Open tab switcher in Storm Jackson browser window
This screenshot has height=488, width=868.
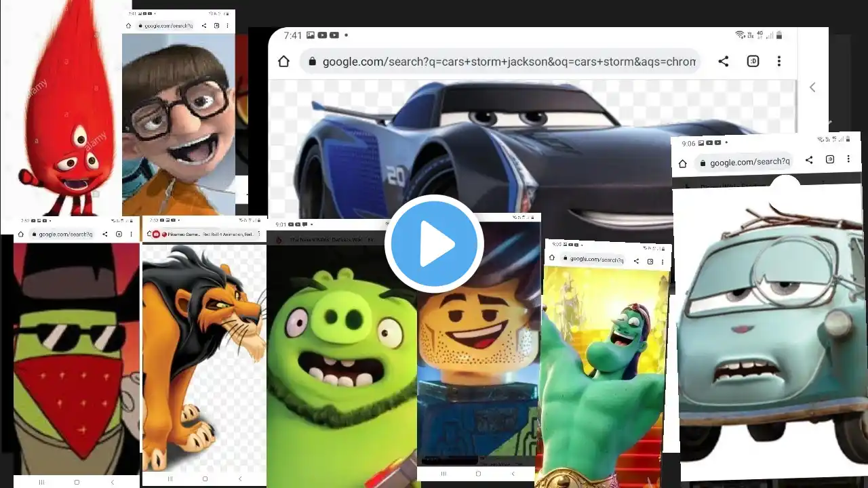[753, 62]
